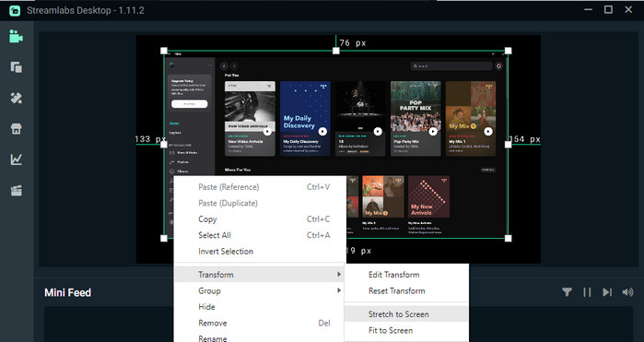Click top-center resize handle of source
Viewport: 644px width, 342px height.
(x=336, y=51)
